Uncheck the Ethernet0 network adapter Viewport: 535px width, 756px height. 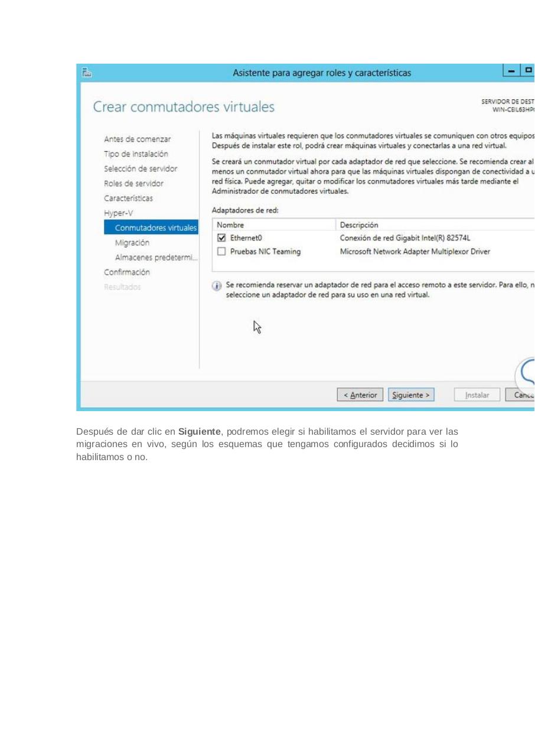[221, 237]
